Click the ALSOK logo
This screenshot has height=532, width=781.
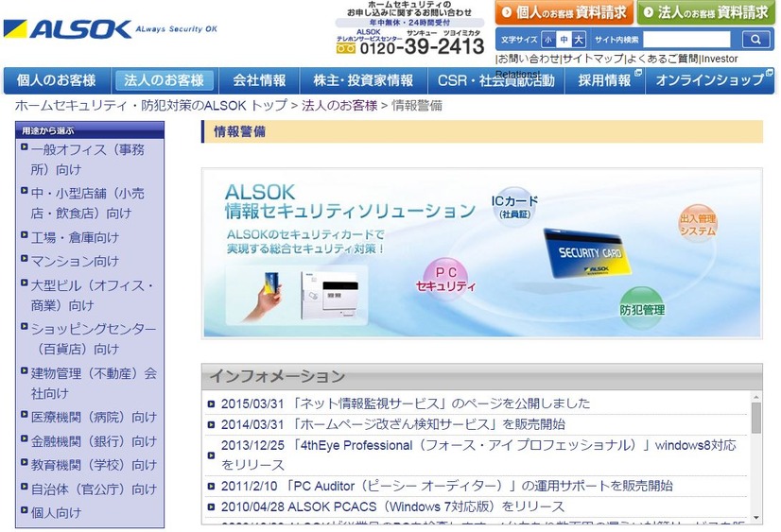(68, 29)
